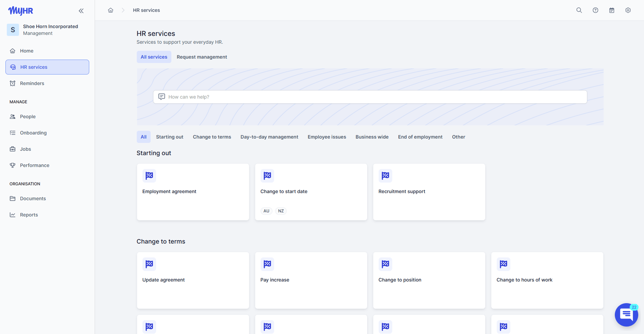Screen dimensions: 644x334
Task: Open search via magnifier icon
Action: click(x=579, y=10)
